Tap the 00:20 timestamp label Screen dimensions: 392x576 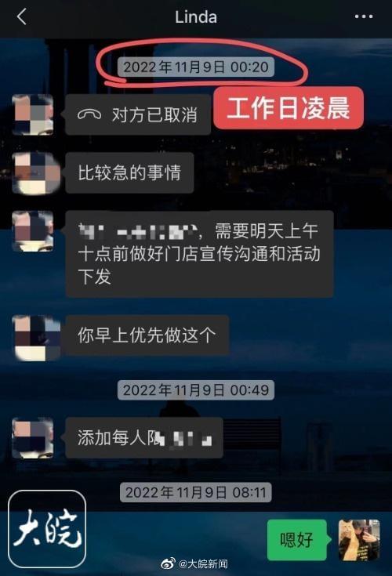[x=196, y=67]
